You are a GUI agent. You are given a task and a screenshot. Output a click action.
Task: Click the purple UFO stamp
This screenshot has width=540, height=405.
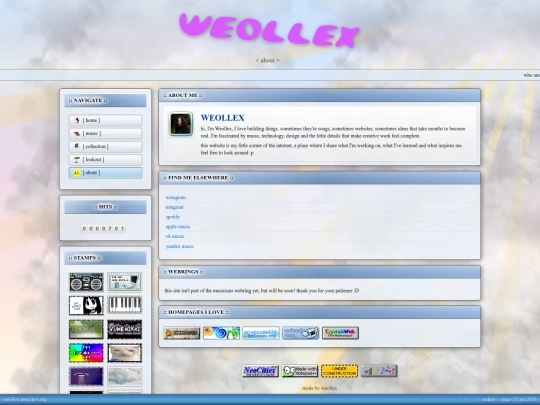[86, 376]
